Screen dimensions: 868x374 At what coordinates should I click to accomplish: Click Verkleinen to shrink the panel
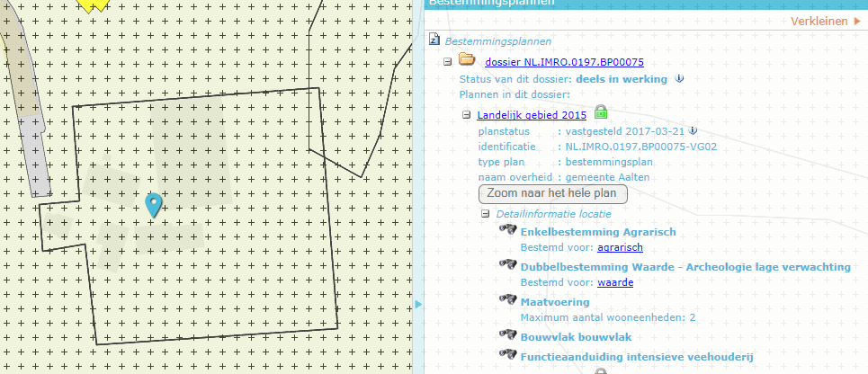(826, 22)
